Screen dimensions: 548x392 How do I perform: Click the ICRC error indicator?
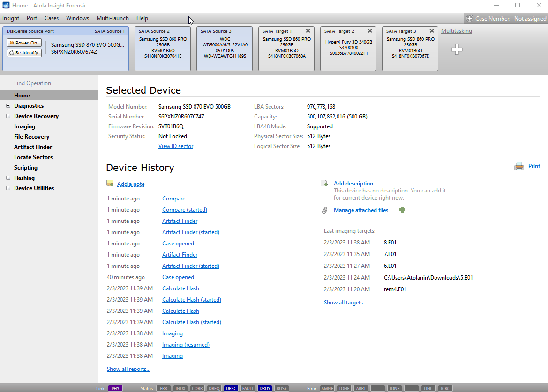coord(445,388)
